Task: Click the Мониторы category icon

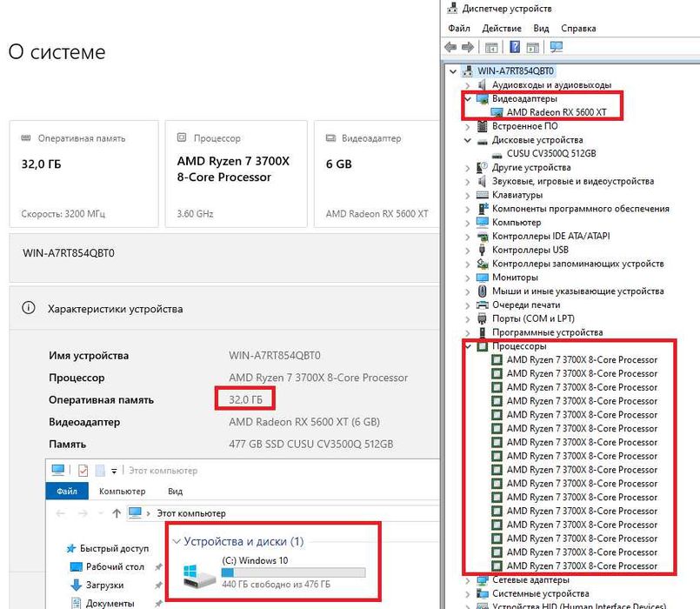Action: pos(482,278)
